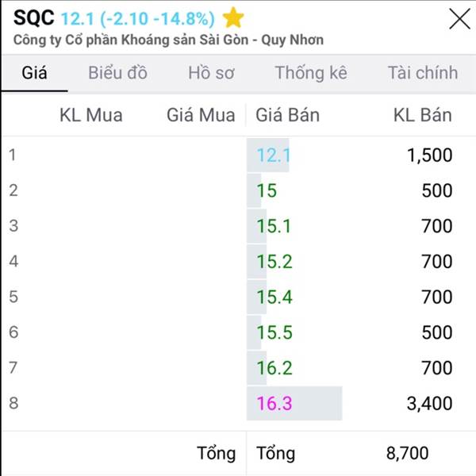The height and width of the screenshot is (476, 476).
Task: Close the SQC stock detail panel
Action: [459, 19]
